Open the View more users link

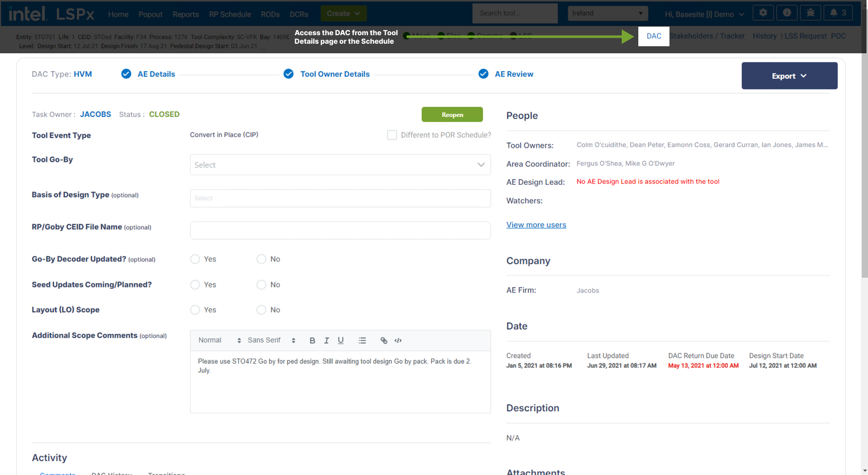(536, 225)
